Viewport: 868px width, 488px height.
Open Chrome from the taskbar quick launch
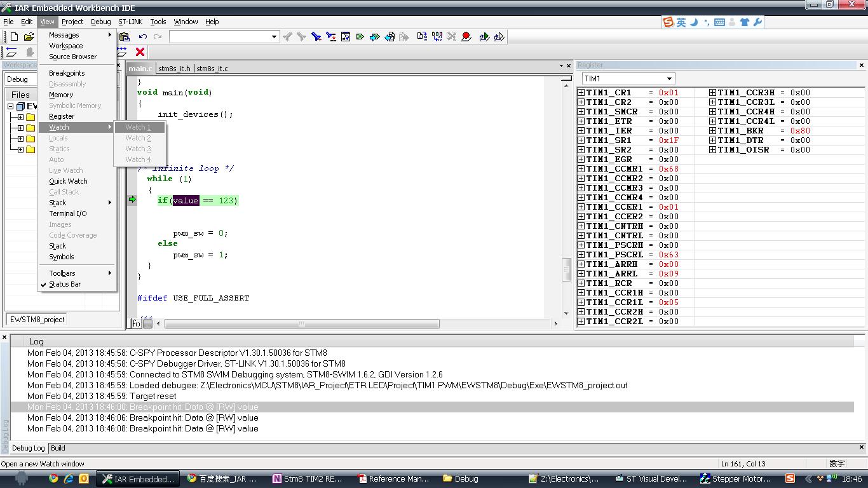[x=53, y=478]
